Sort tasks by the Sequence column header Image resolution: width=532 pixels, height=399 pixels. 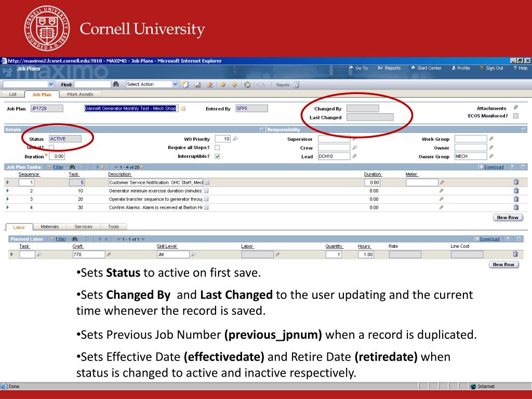29,174
